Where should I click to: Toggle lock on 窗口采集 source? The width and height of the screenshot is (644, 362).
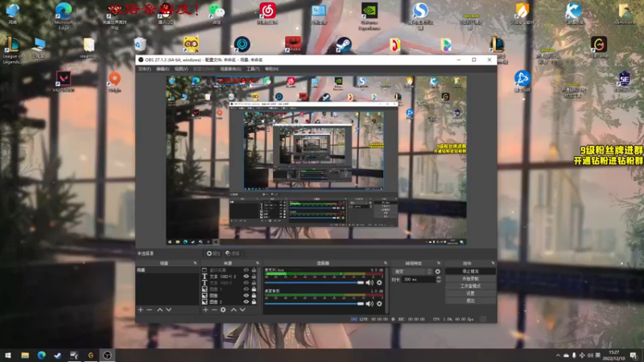[254, 270]
